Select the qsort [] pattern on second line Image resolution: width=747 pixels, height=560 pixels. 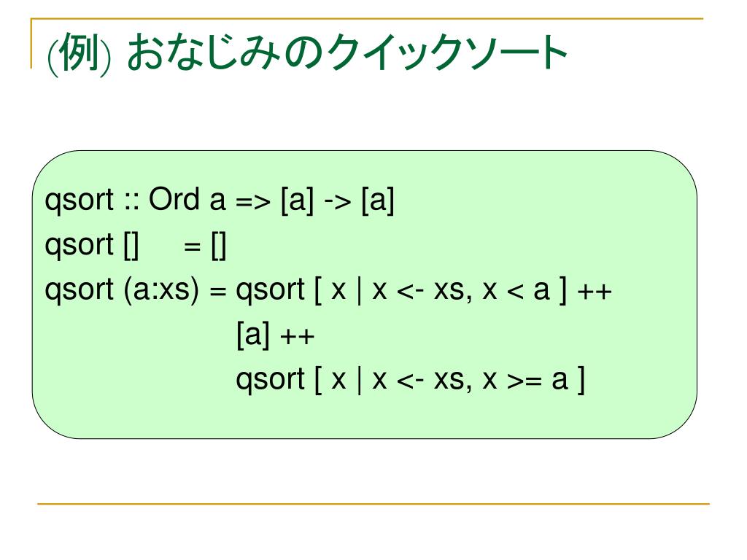92,246
